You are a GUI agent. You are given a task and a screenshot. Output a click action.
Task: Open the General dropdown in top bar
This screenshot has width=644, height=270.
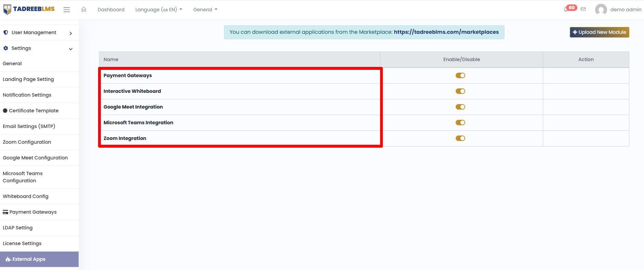pos(205,10)
